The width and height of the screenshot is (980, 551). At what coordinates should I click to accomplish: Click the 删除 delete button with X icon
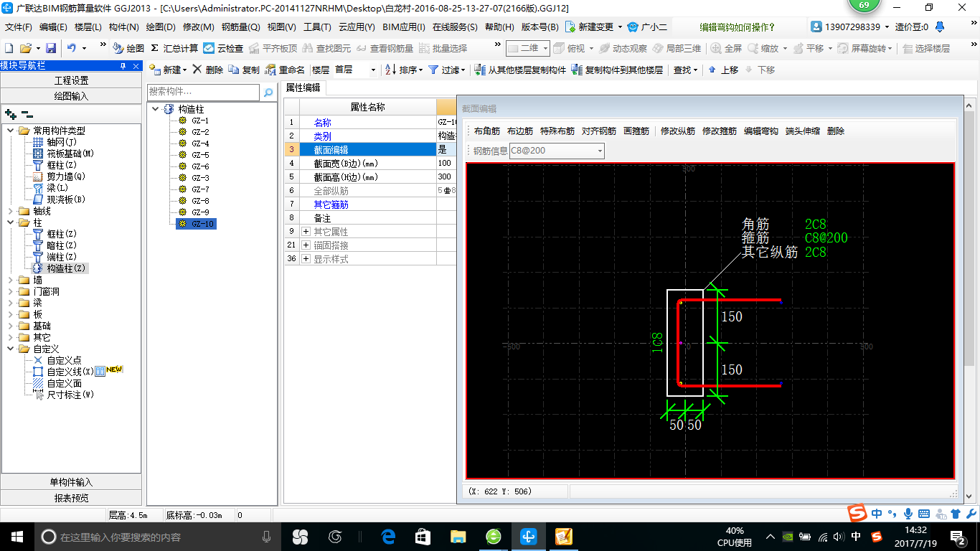tap(207, 70)
